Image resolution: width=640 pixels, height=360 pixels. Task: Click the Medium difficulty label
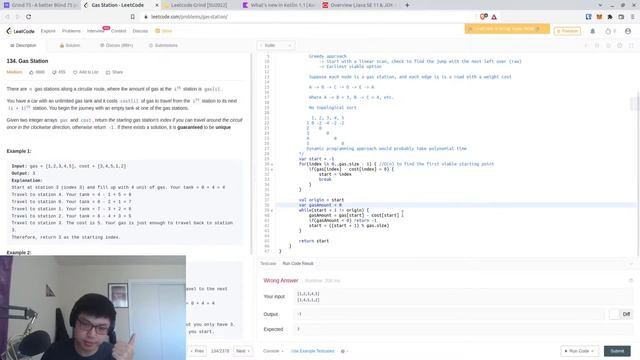click(x=14, y=72)
